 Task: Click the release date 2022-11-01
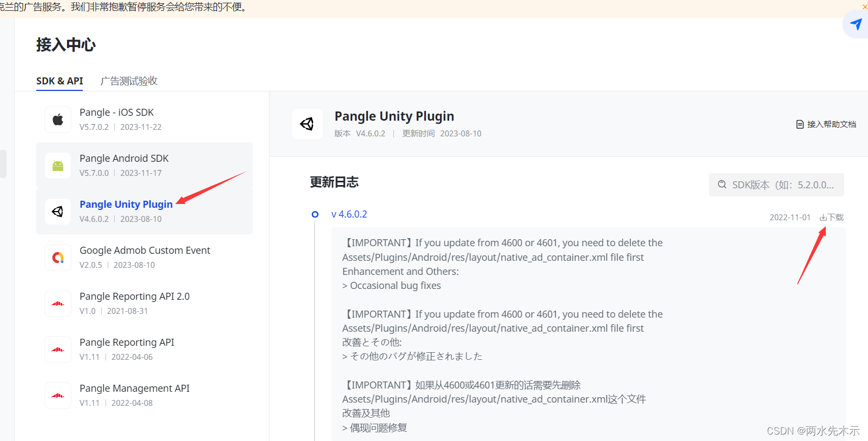(x=790, y=218)
